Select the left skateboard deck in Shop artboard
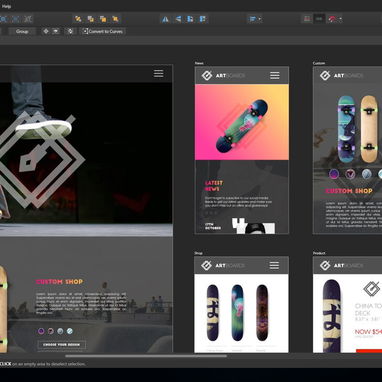 (213, 312)
